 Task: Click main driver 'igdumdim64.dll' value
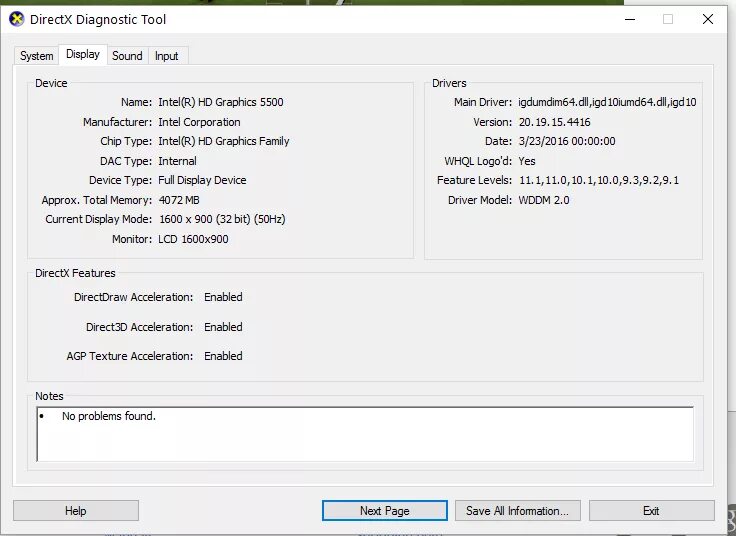607,102
